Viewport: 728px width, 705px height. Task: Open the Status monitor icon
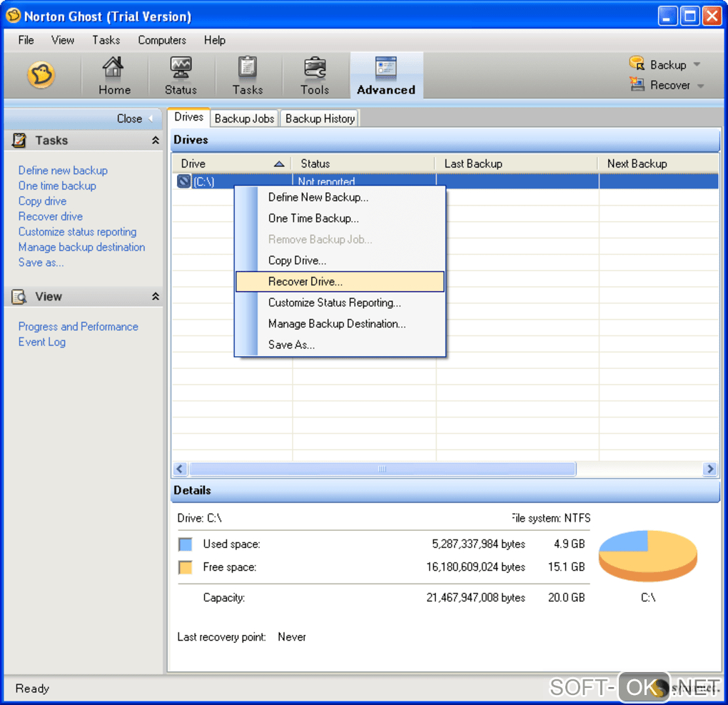181,68
